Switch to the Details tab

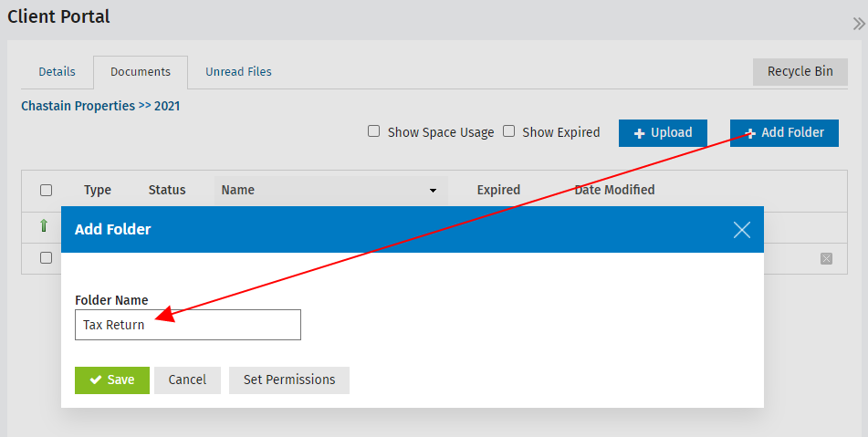pos(57,72)
